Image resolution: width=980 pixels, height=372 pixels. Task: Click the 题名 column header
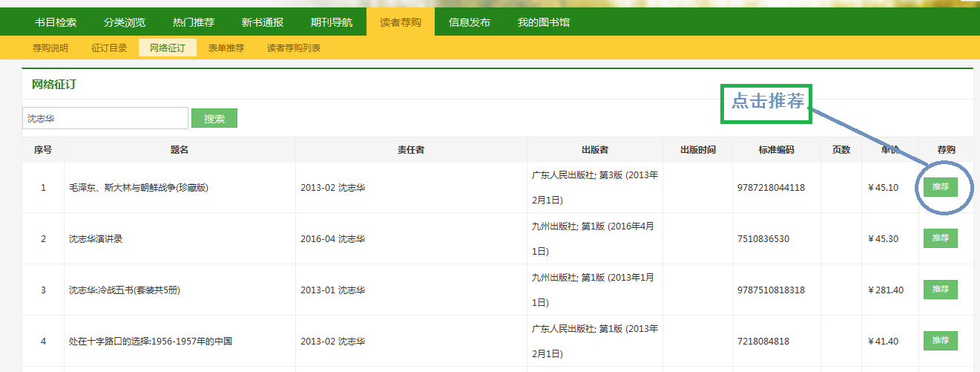click(180, 150)
